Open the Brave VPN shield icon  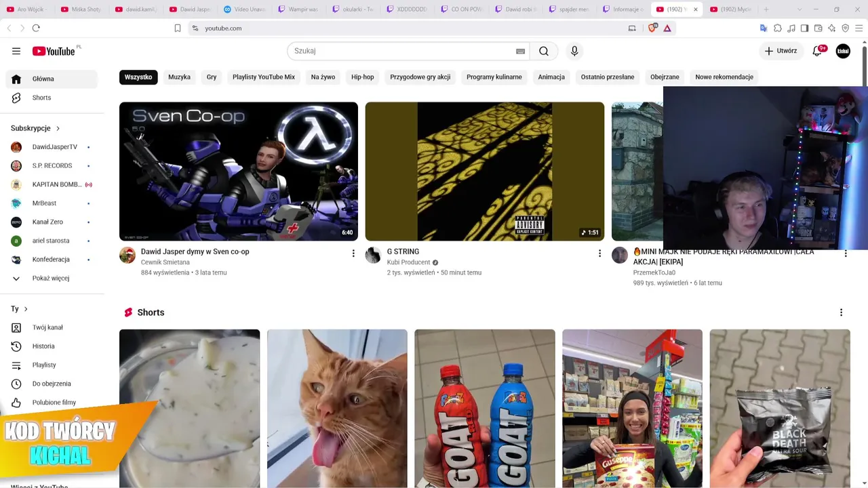coord(845,28)
